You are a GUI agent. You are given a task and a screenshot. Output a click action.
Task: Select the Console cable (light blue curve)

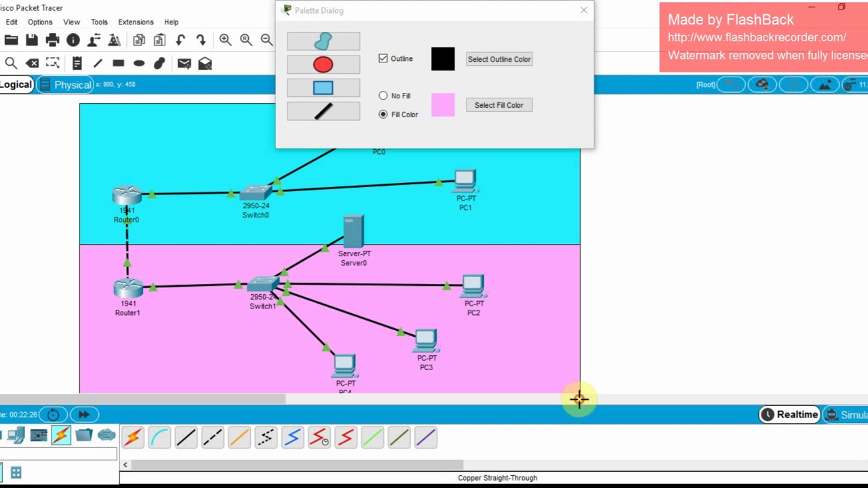(159, 437)
